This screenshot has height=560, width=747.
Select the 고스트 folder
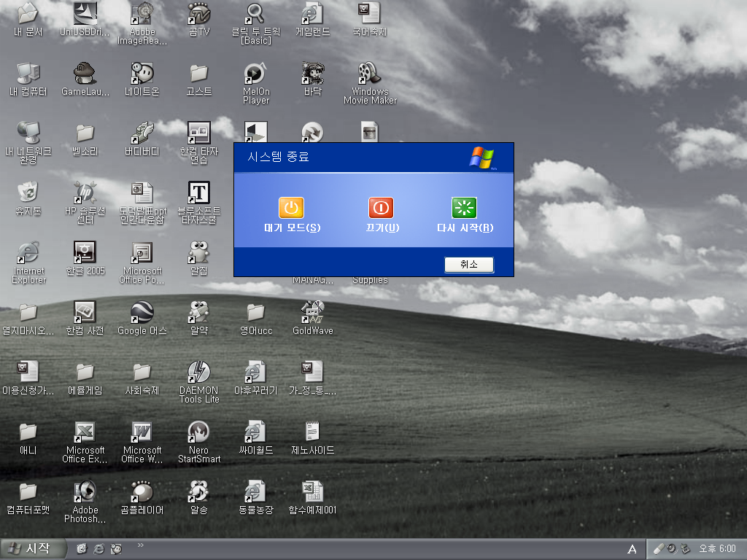(x=199, y=79)
